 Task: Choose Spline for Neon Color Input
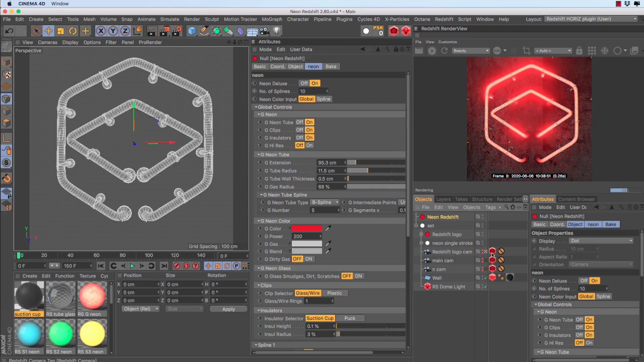[x=324, y=99]
